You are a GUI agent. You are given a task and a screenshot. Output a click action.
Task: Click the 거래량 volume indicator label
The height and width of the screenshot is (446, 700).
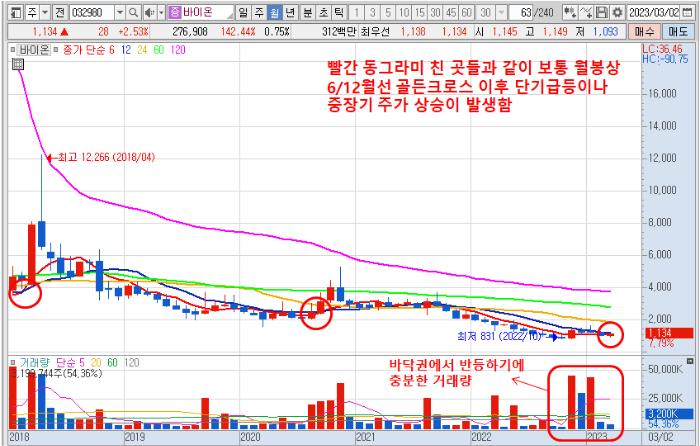click(34, 363)
